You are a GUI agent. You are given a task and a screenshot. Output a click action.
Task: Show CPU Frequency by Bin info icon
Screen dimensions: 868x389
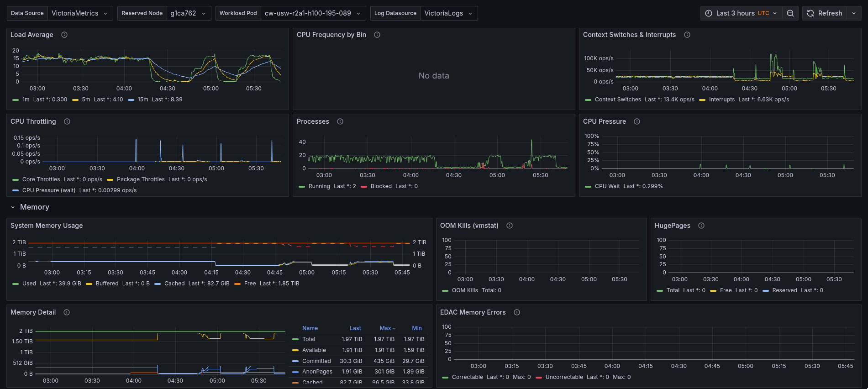click(x=377, y=35)
